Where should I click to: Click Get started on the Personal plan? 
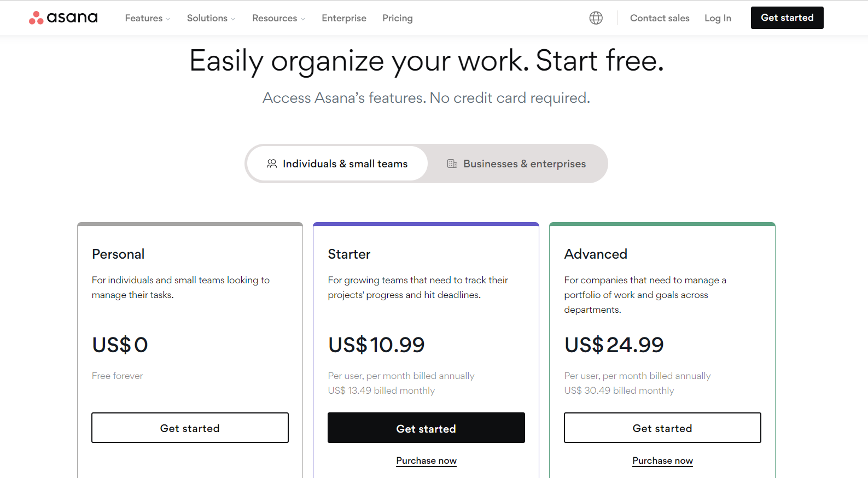(190, 428)
